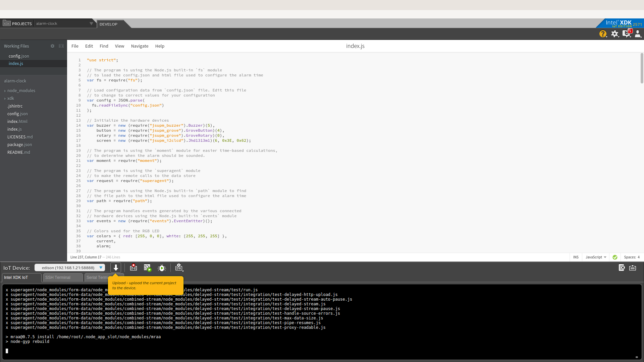Split the editor view icon in Working Files
This screenshot has height=362, width=644.
pyautogui.click(x=61, y=46)
